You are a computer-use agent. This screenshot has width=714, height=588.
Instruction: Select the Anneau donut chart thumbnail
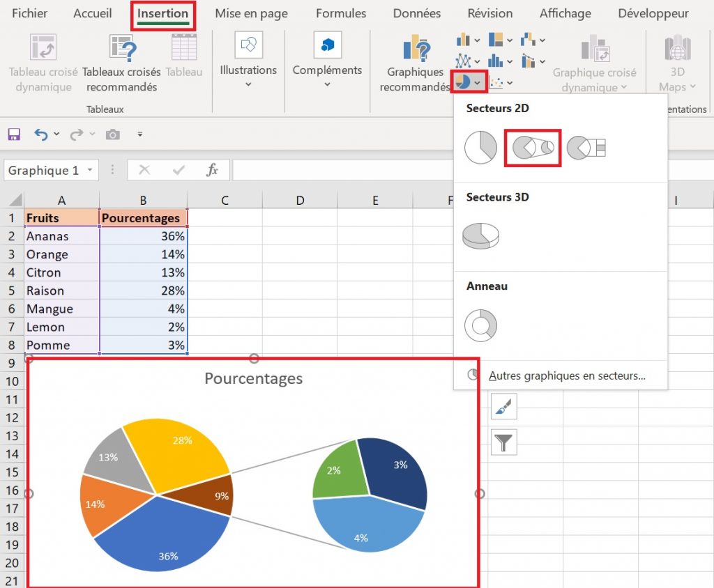481,325
